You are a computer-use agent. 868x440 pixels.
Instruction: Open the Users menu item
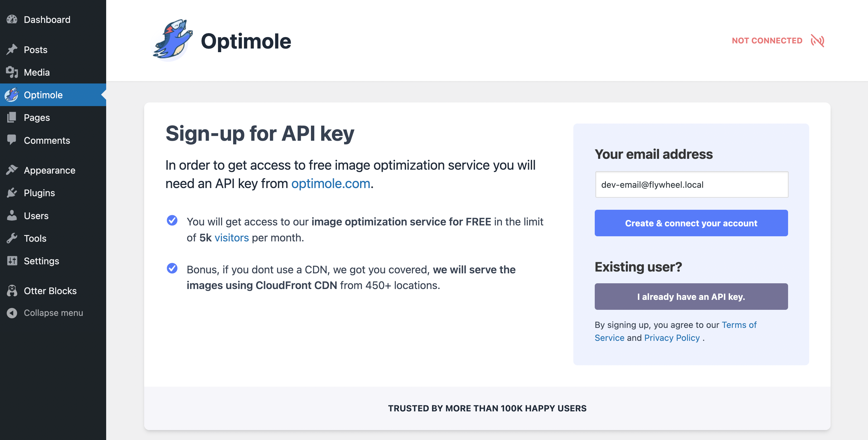[x=36, y=215]
